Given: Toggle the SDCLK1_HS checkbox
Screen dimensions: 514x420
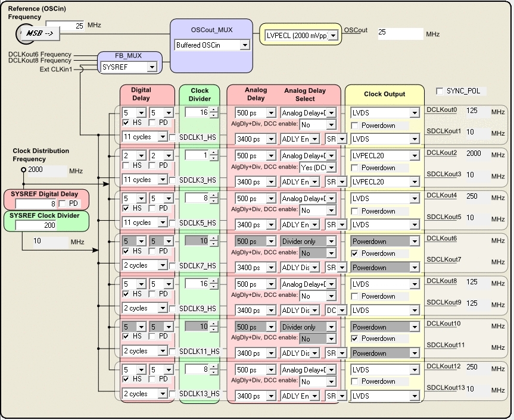Looking at the screenshot, I should tap(173, 137).
